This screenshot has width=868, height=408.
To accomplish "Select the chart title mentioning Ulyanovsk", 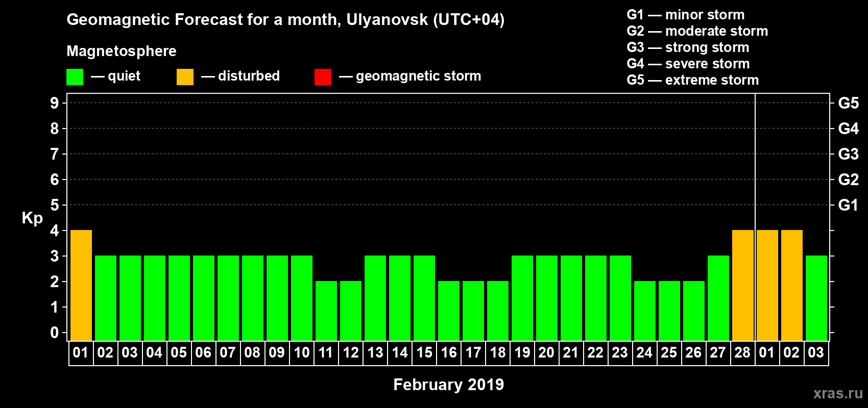I will (x=285, y=19).
